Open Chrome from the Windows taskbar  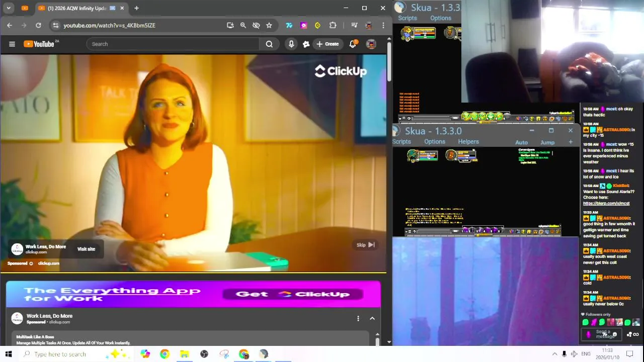coord(165,354)
